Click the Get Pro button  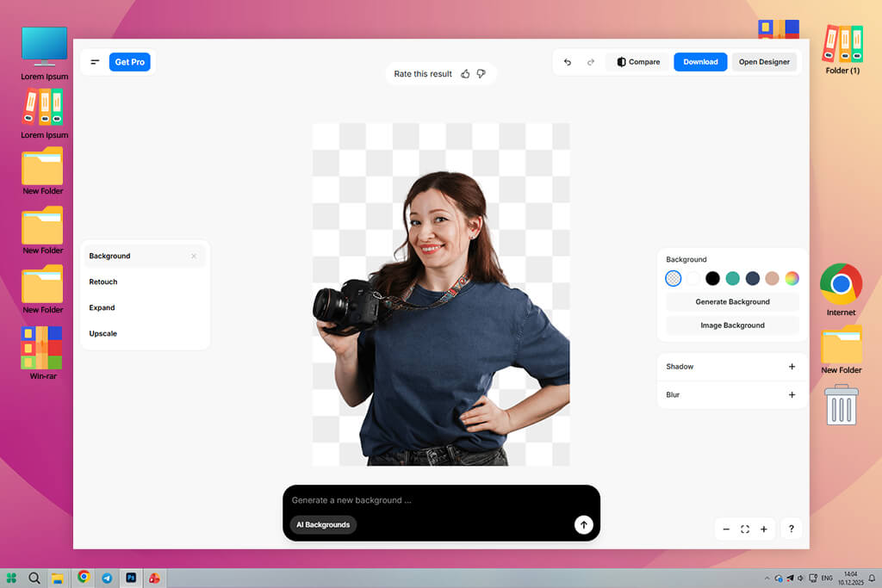pyautogui.click(x=130, y=62)
